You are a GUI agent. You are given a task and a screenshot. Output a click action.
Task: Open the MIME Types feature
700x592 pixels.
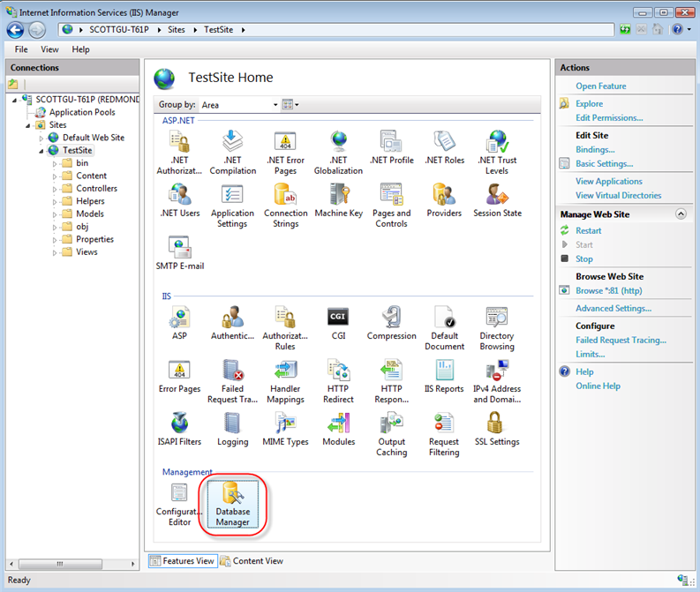285,429
